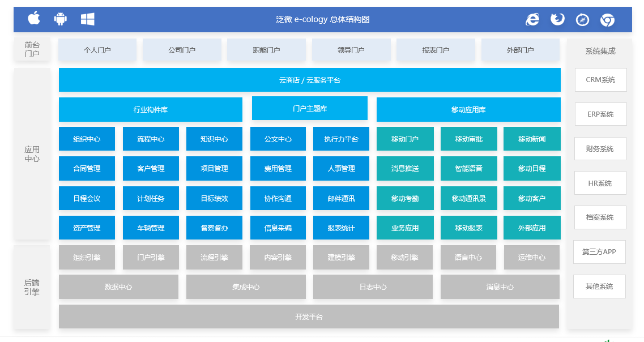
Task: Click 协作沟通 module
Action: click(x=278, y=198)
